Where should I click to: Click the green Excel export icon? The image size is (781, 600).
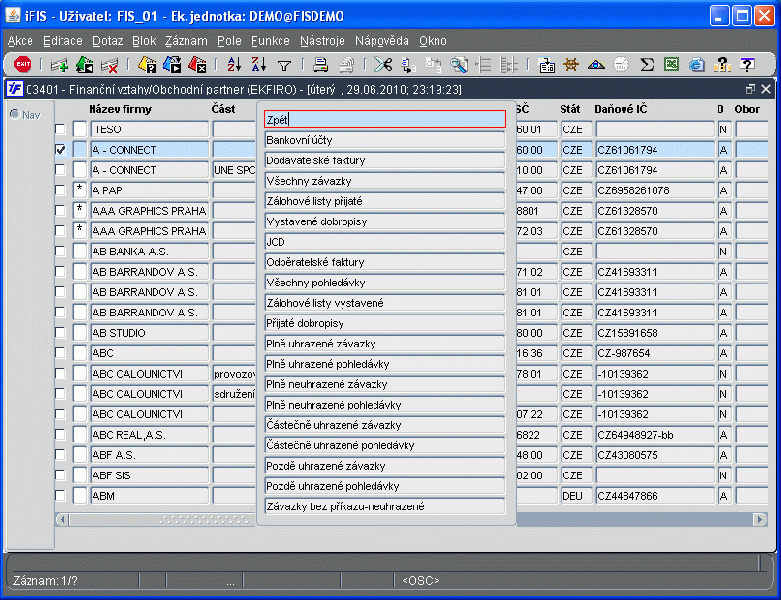click(x=671, y=64)
